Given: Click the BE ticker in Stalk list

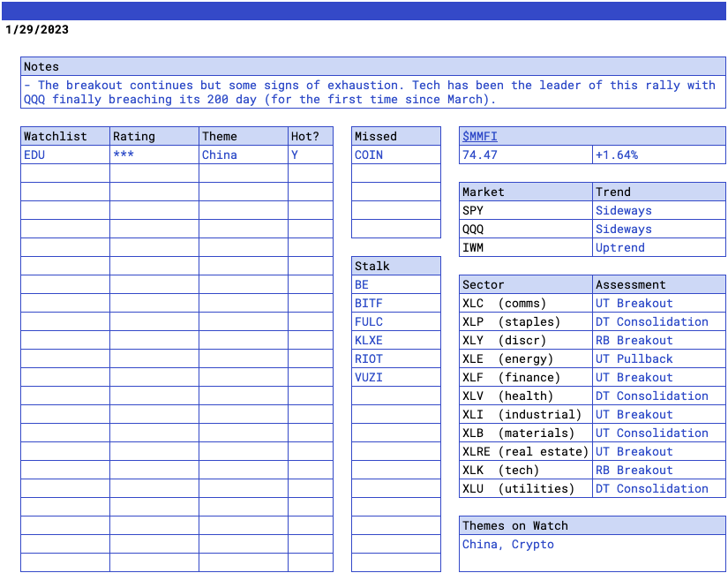Looking at the screenshot, I should pyautogui.click(x=396, y=284).
